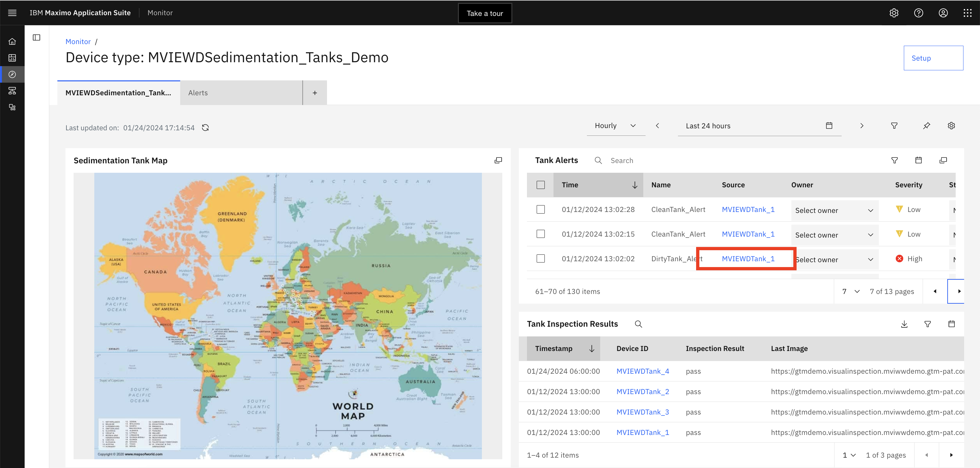Click Tank Inspection Results search icon
Viewport: 980px width, 468px height.
638,324
